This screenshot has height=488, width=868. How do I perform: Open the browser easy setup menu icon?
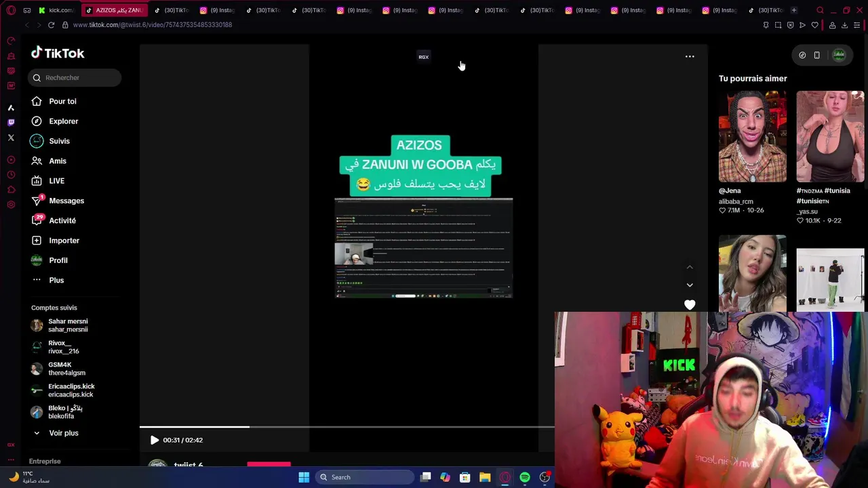857,25
